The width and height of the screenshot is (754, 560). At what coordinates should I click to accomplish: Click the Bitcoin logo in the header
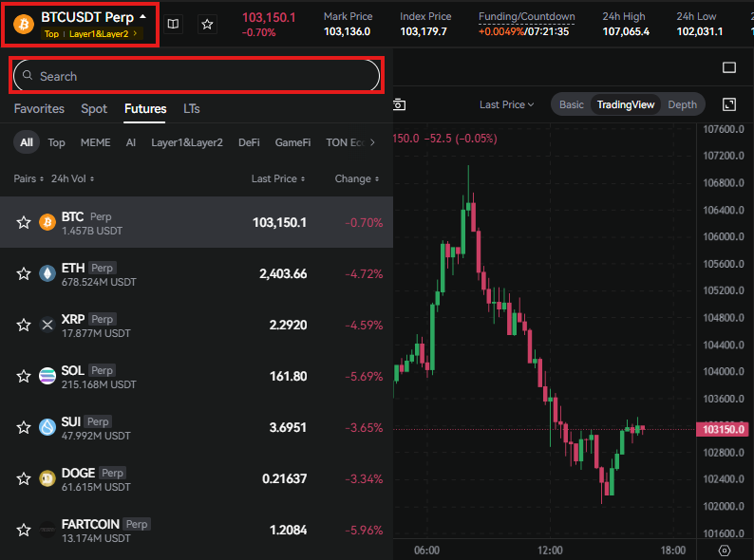(24, 24)
